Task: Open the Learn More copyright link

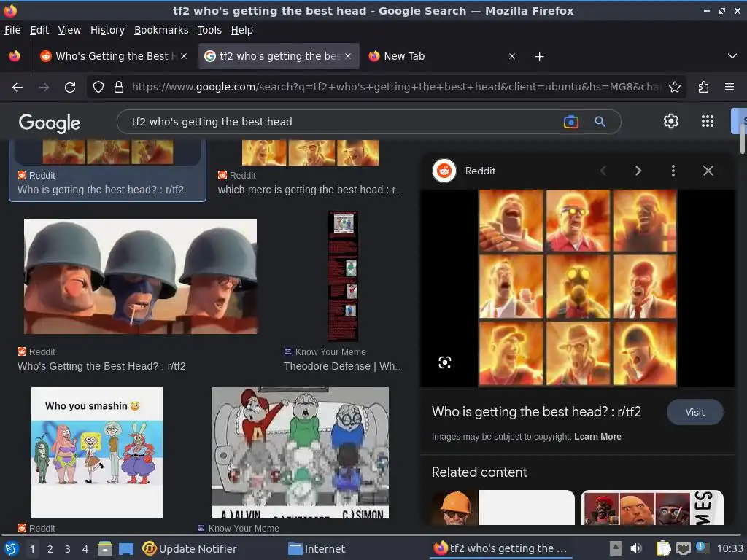Action: point(597,437)
